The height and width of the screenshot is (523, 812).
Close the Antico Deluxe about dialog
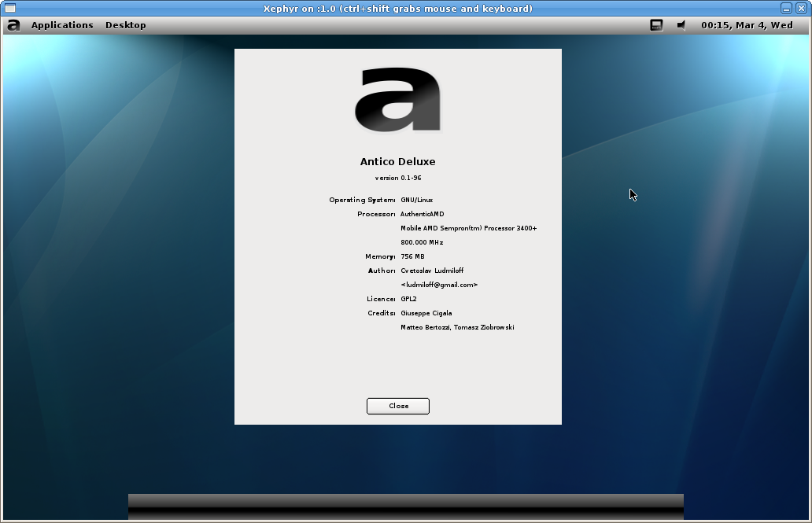tap(397, 406)
